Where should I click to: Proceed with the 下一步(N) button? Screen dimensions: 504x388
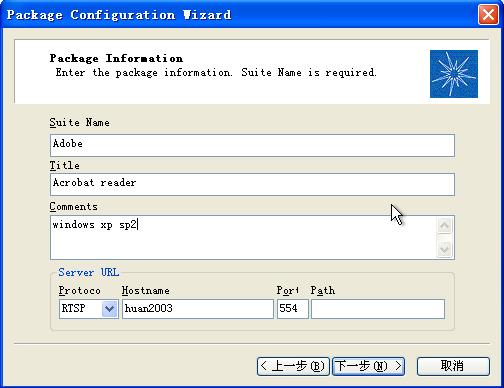click(368, 366)
